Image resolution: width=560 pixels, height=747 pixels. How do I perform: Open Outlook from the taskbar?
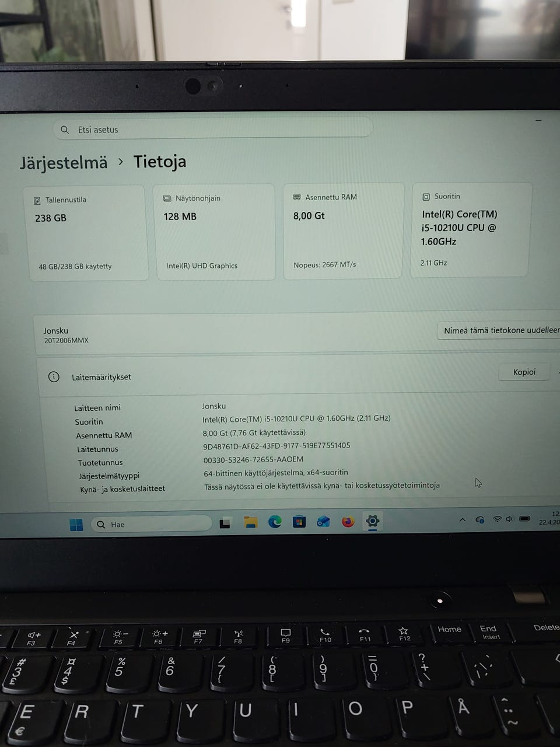point(323,521)
